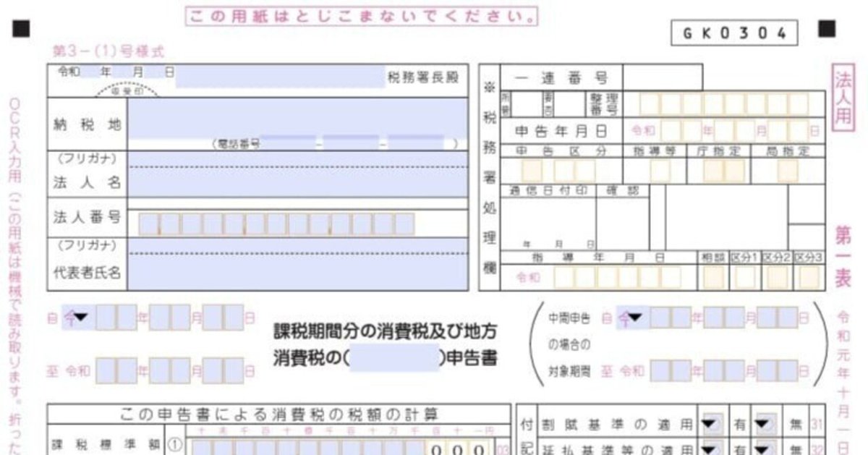Click the 法人番号 digit boxes

276,224
